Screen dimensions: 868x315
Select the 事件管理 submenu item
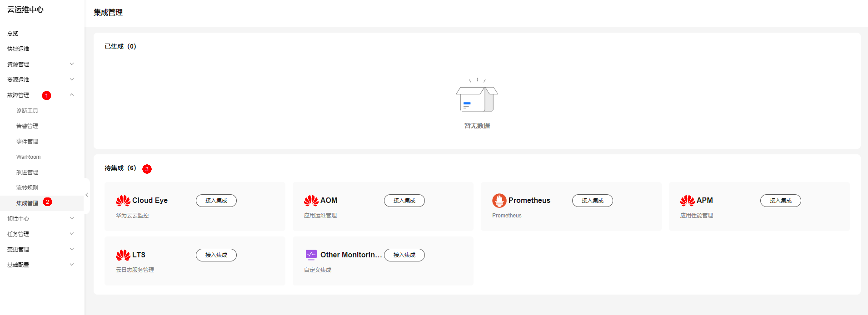[x=27, y=142]
